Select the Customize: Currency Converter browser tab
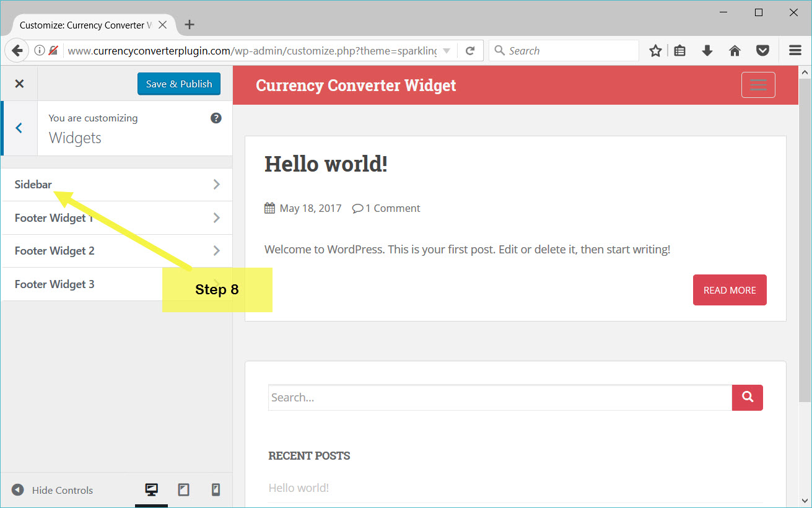 [87, 25]
